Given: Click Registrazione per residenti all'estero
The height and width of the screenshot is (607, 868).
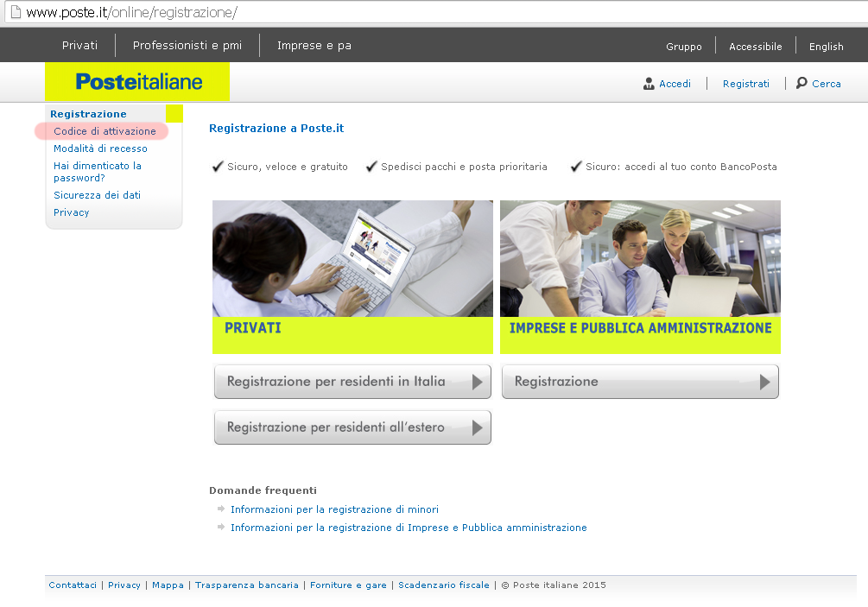Looking at the screenshot, I should pos(352,427).
